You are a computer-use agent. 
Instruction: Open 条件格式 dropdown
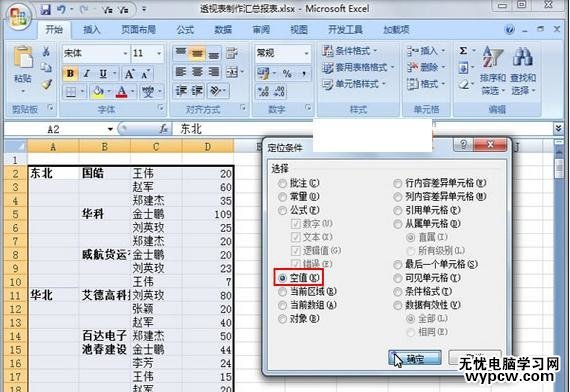350,51
